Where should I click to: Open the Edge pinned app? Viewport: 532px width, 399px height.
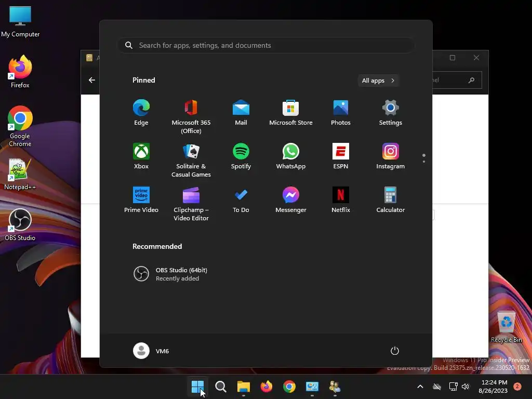(x=141, y=113)
